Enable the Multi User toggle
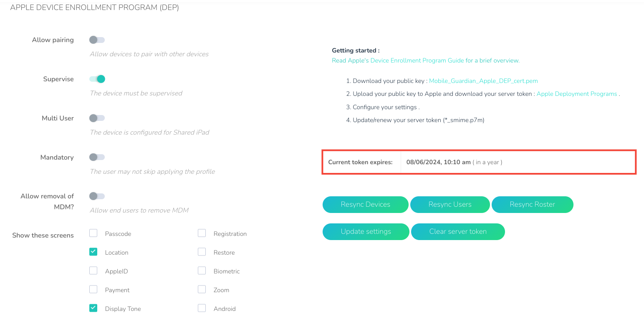This screenshot has height=318, width=644. [97, 118]
